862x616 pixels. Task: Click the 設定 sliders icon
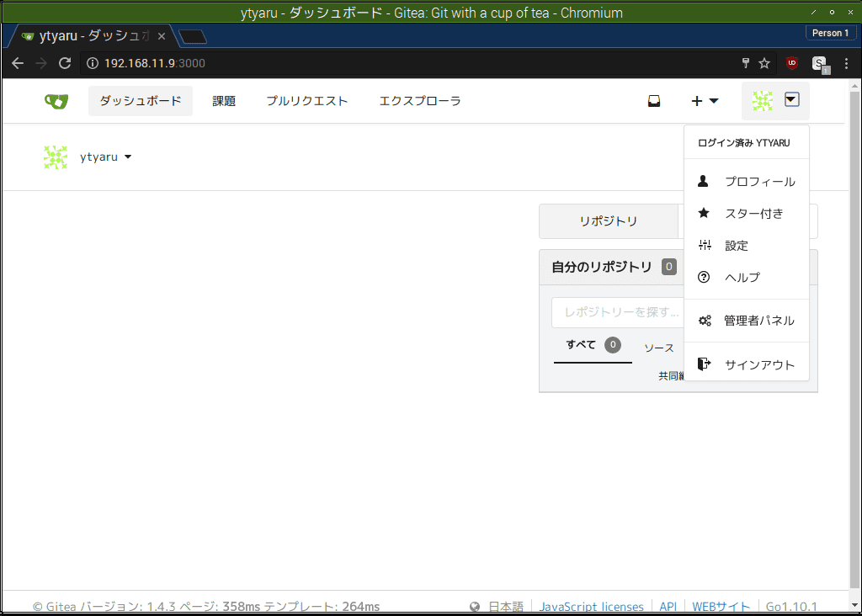pyautogui.click(x=703, y=245)
